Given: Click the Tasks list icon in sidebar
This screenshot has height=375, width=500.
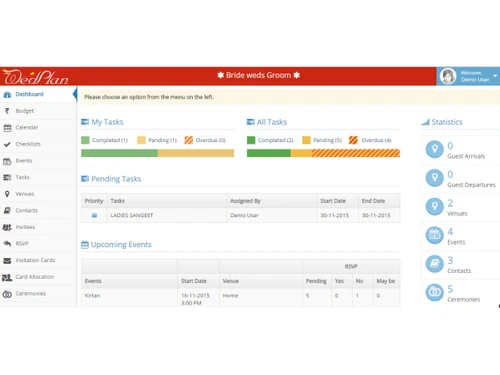Looking at the screenshot, I should (7, 177).
